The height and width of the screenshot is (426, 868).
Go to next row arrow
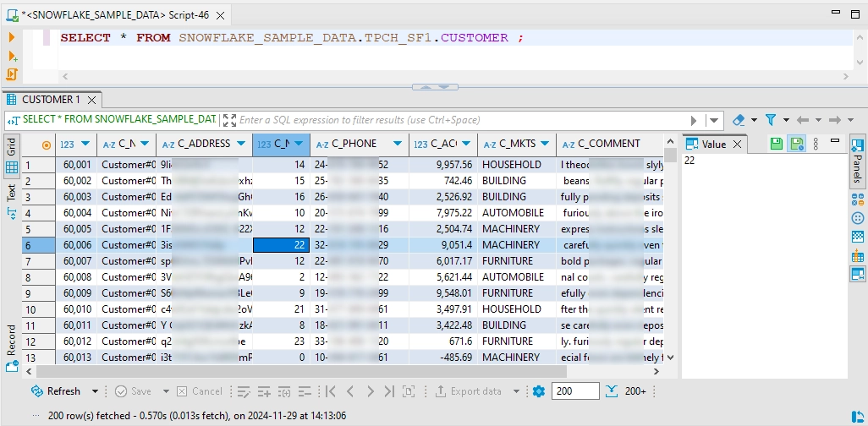[371, 391]
